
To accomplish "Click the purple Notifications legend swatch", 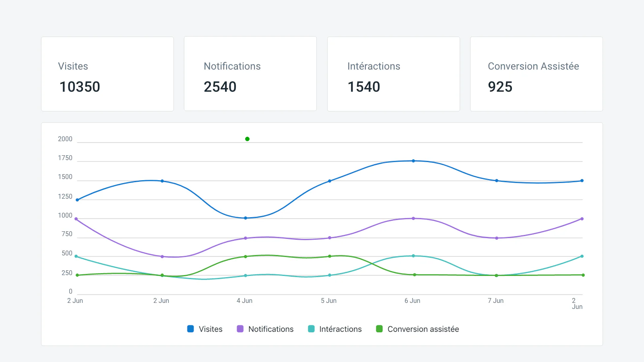I will (x=240, y=329).
